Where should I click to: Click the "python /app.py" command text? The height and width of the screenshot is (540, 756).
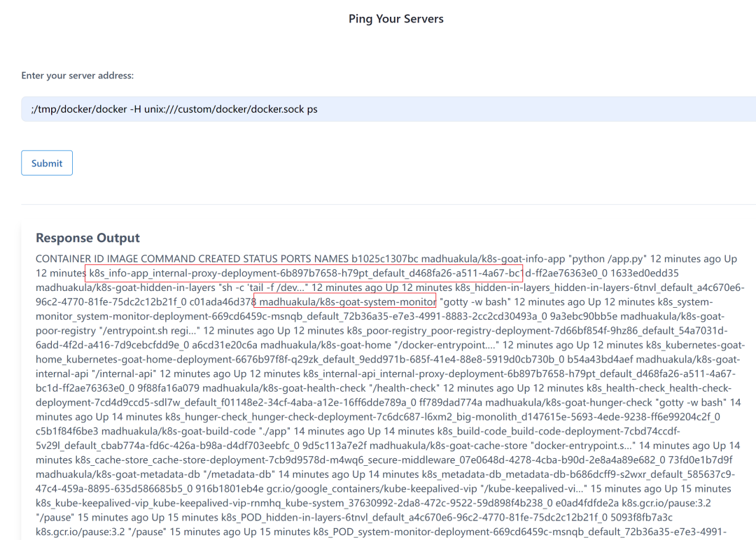(x=608, y=259)
